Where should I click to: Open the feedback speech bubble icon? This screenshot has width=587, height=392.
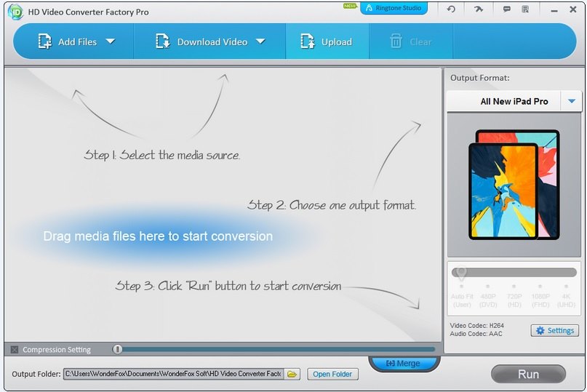[x=506, y=9]
